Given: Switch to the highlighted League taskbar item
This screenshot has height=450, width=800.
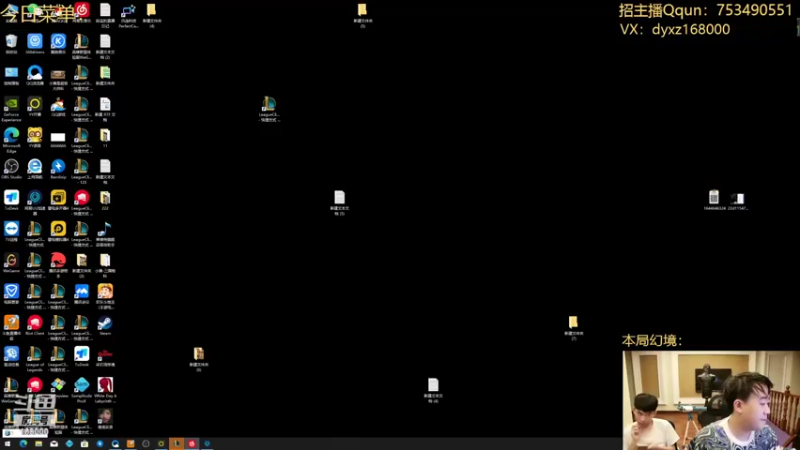Looking at the screenshot, I should pos(177,444).
